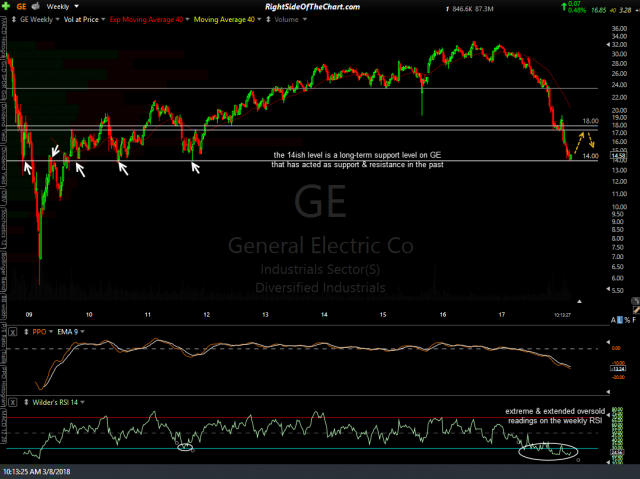Click the arrows icon next to Wilder's RSI

click(27, 402)
